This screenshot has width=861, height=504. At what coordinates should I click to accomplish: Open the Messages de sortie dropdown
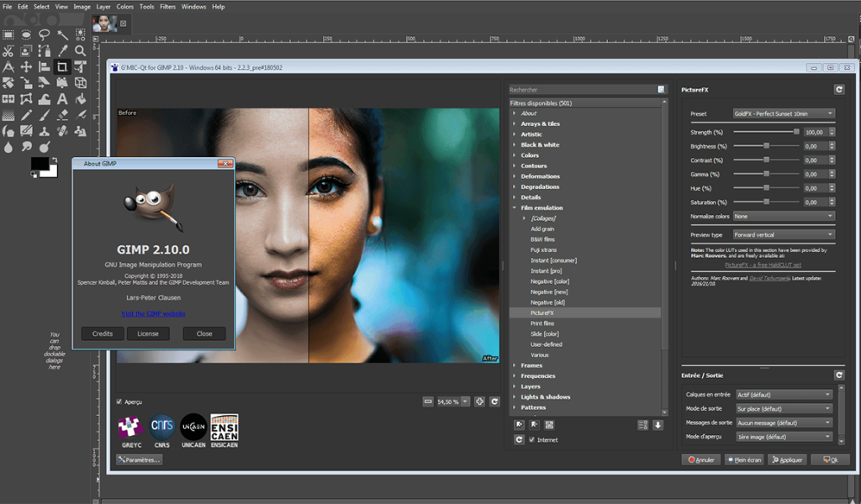(784, 423)
